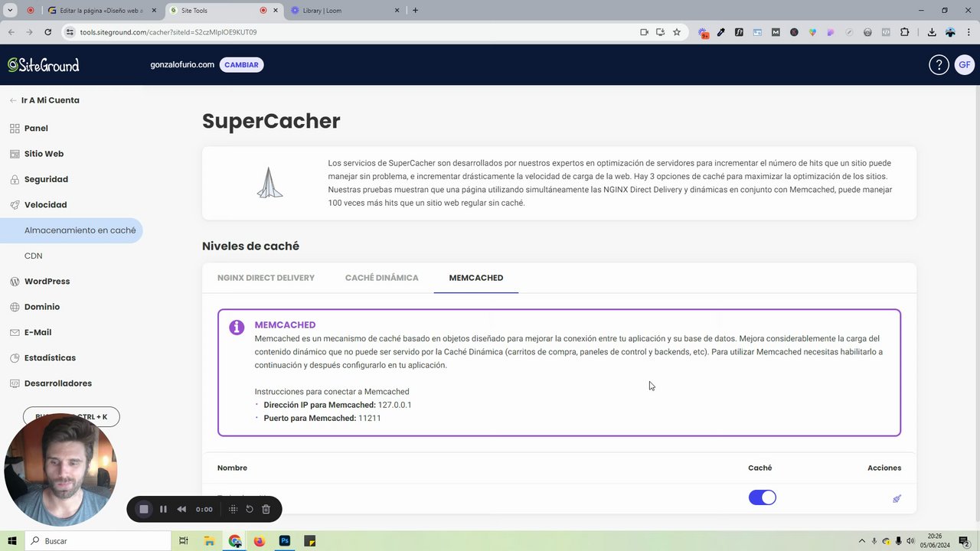Open Firefox from taskbar
The height and width of the screenshot is (551, 980).
click(x=260, y=541)
